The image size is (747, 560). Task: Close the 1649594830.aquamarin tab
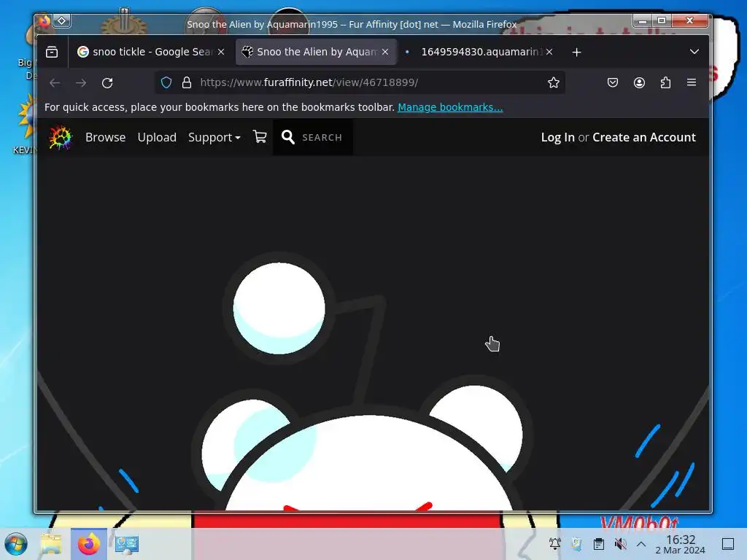(x=549, y=52)
